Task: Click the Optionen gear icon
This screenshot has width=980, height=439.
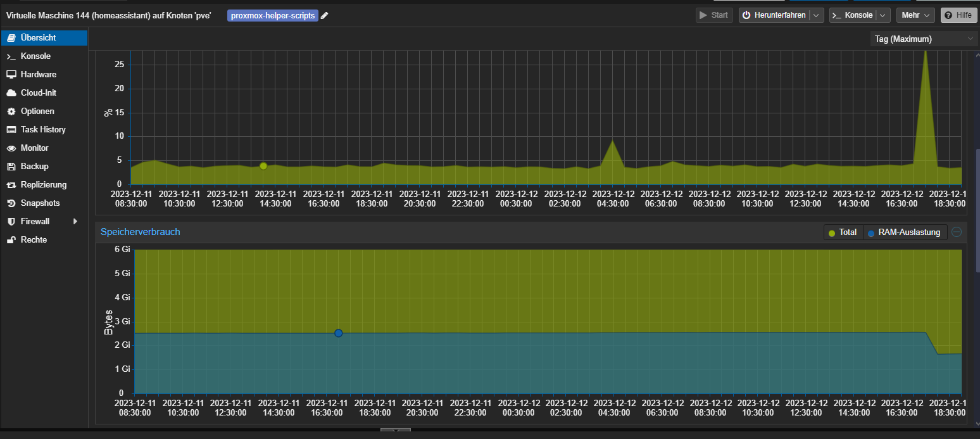Action: [x=11, y=111]
